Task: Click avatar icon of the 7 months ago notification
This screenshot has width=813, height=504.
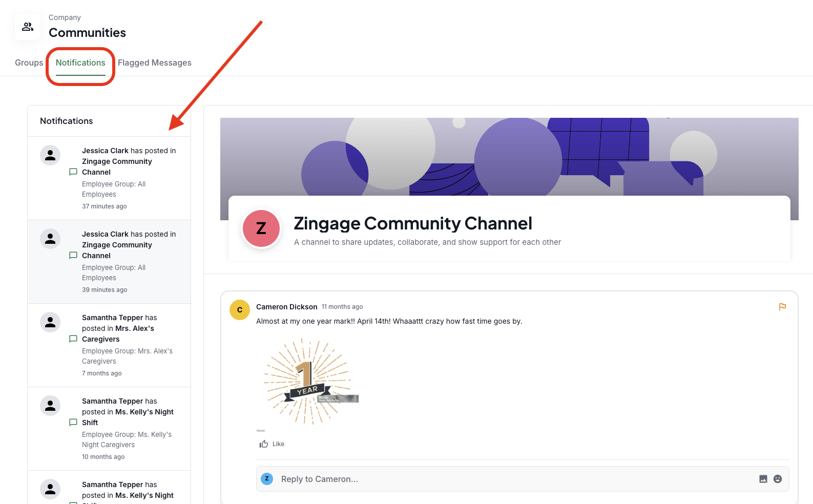Action: (50, 322)
